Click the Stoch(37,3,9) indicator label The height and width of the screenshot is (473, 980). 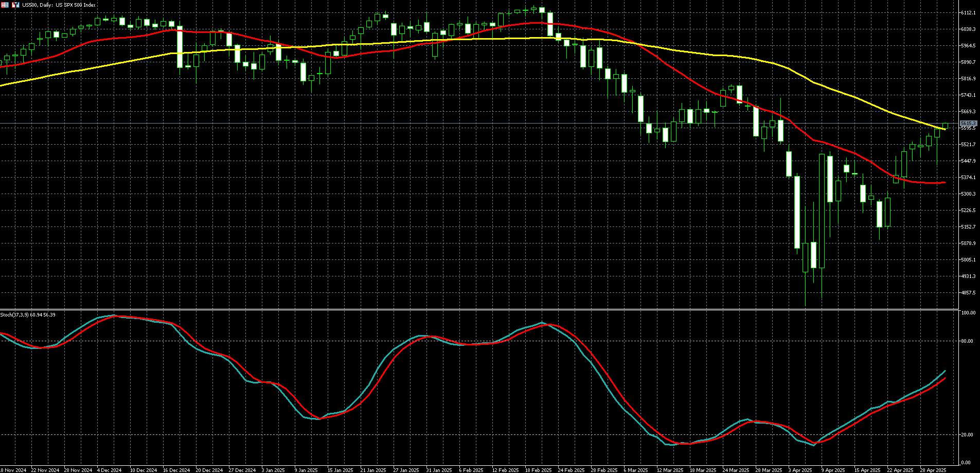pyautogui.click(x=28, y=314)
